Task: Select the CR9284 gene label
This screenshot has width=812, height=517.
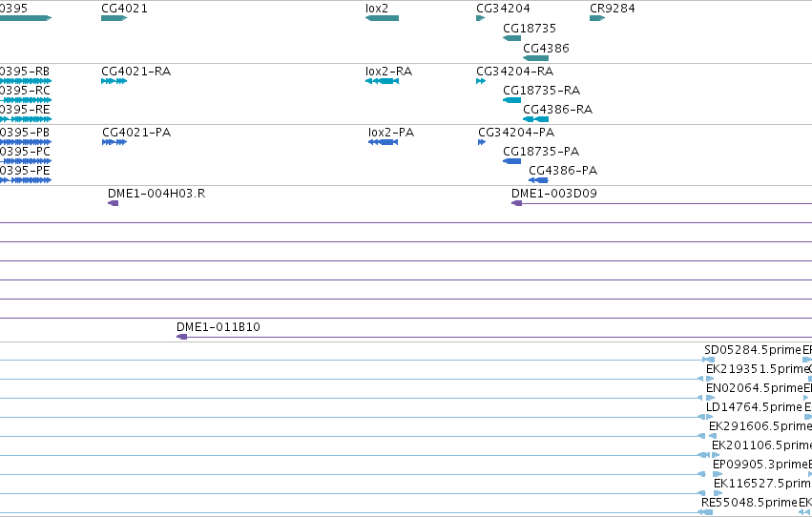Action: (613, 9)
